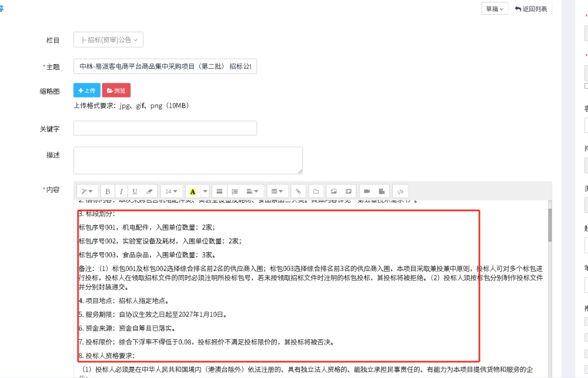Click the video camera insert icon
Screen dimensions: 588x378
click(367, 191)
